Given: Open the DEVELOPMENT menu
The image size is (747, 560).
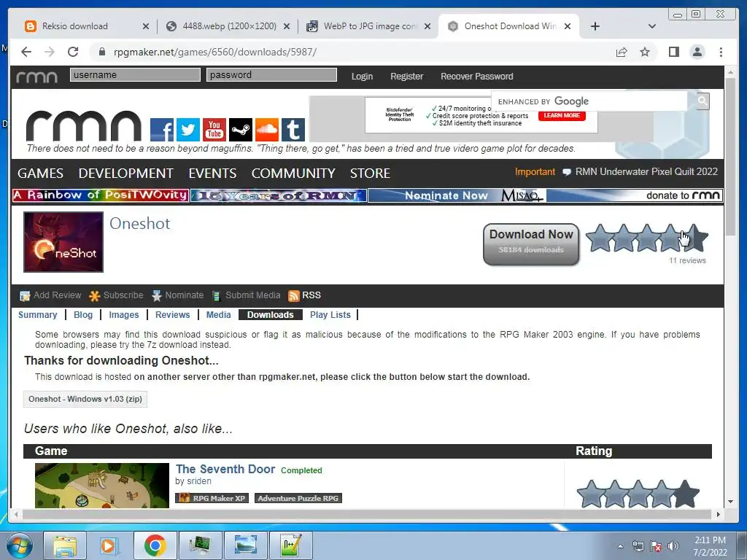Looking at the screenshot, I should point(125,174).
